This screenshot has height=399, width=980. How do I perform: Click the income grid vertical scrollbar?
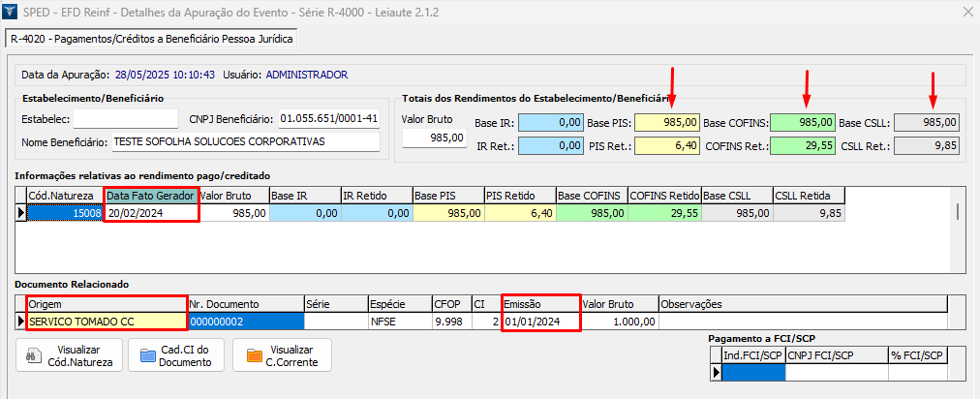[958, 213]
